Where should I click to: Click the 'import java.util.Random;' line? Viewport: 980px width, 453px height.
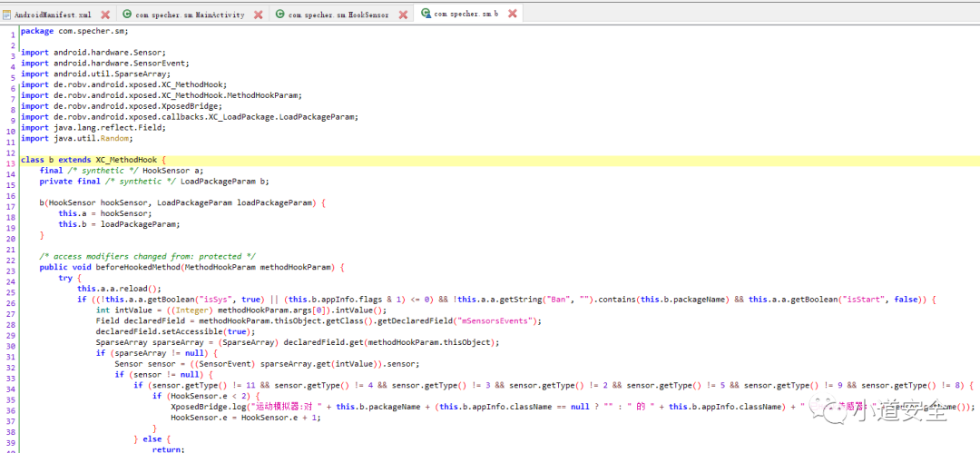tap(77, 138)
